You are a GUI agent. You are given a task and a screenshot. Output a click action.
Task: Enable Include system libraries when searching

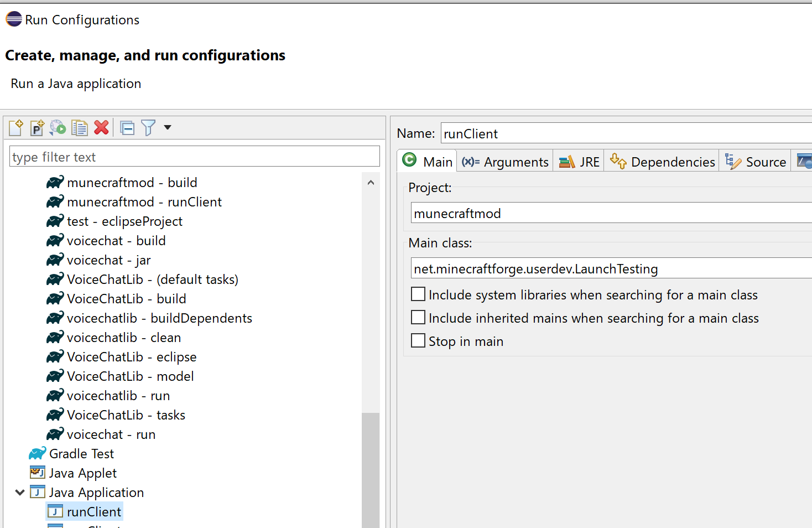[x=418, y=294]
